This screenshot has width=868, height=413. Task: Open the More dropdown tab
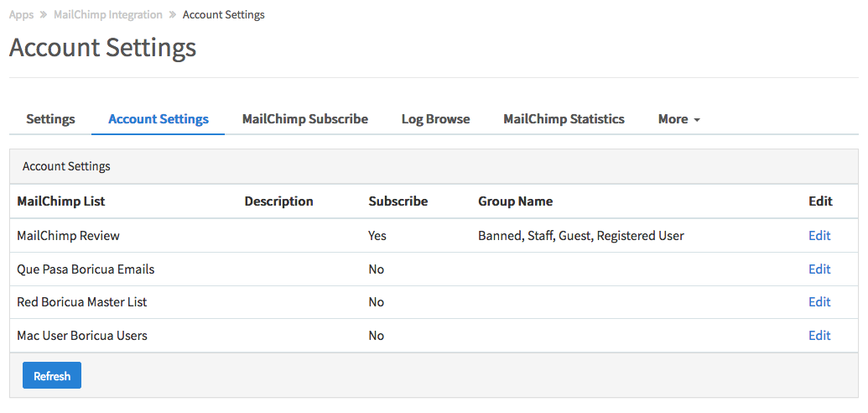pos(678,119)
